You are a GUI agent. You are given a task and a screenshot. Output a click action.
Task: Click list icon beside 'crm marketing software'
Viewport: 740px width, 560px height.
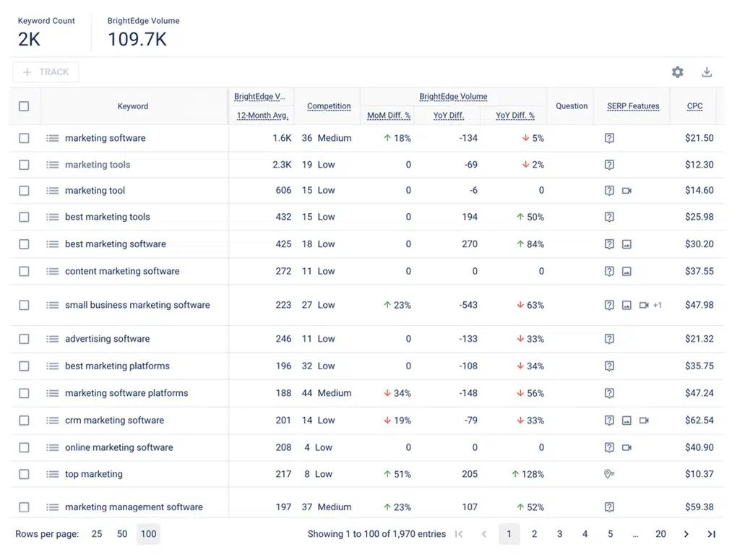tap(52, 421)
